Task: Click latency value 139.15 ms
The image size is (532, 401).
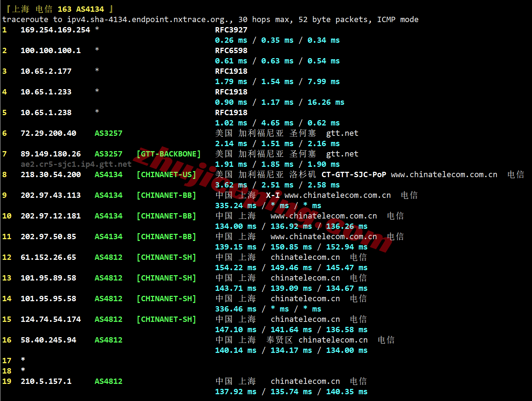Action: click(x=236, y=247)
